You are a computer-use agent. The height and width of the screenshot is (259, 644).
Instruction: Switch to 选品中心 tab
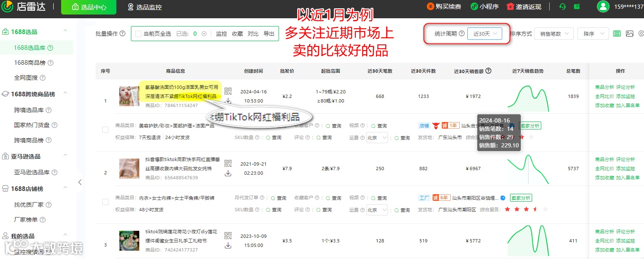click(x=89, y=7)
